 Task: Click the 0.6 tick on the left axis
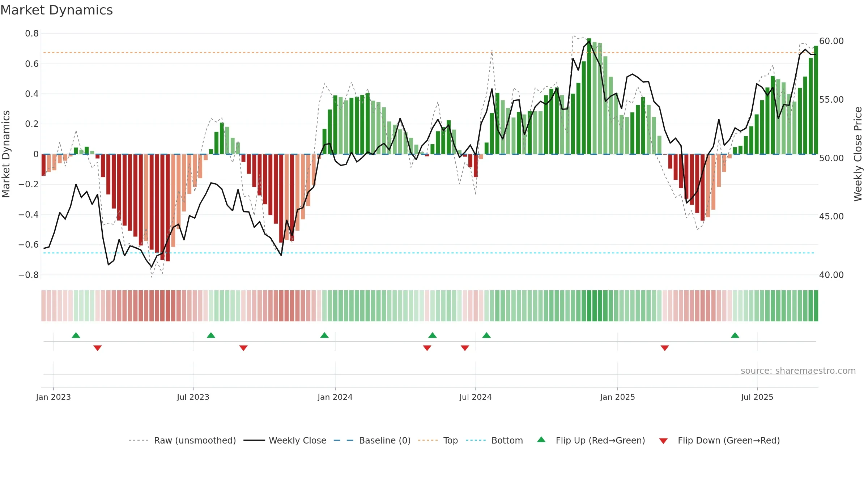(32, 64)
